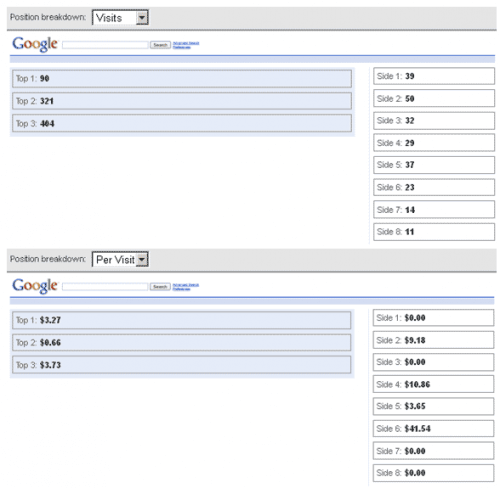This screenshot has width=500, height=488.
Task: Open the Visits position breakdown dropdown
Action: [120, 18]
